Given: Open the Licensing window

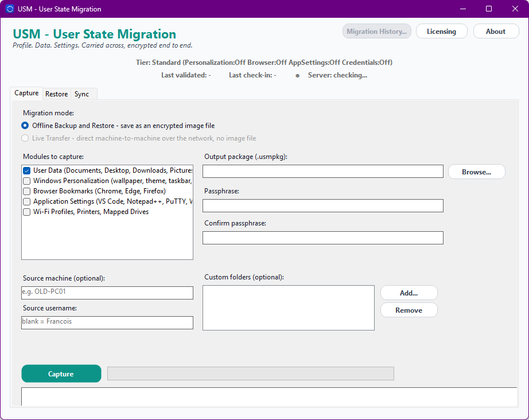Looking at the screenshot, I should [441, 32].
